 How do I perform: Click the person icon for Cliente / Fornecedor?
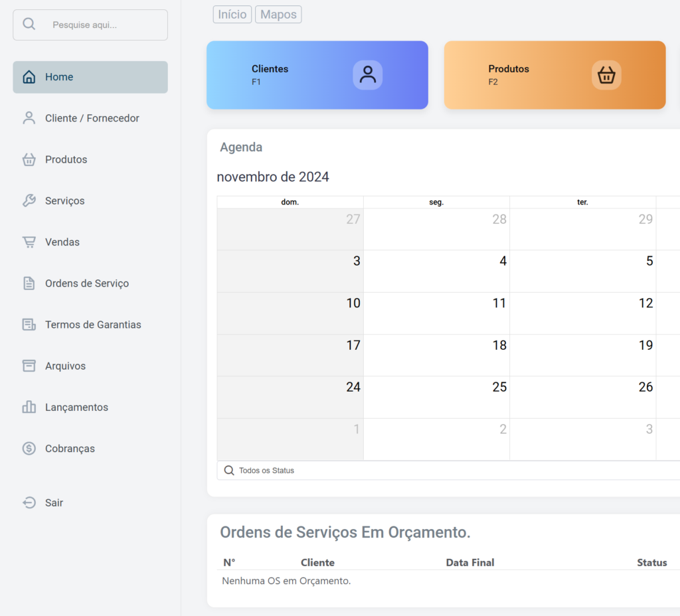(x=29, y=118)
